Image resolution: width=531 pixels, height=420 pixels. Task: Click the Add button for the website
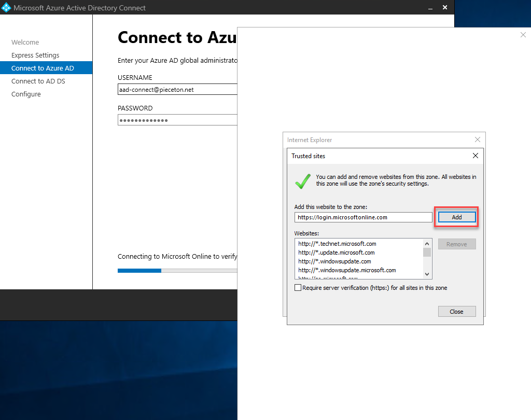[457, 217]
